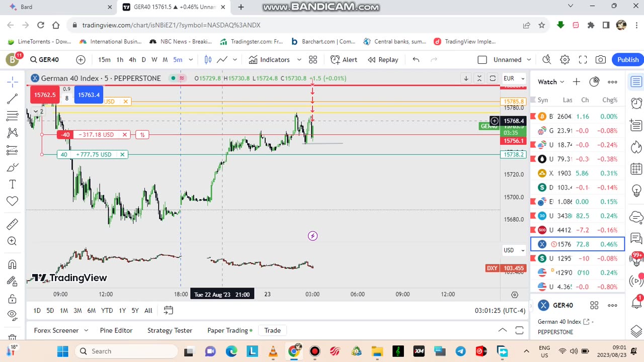The width and height of the screenshot is (644, 362).
Task: Open the chart patterns tool group
Action: click(x=13, y=133)
